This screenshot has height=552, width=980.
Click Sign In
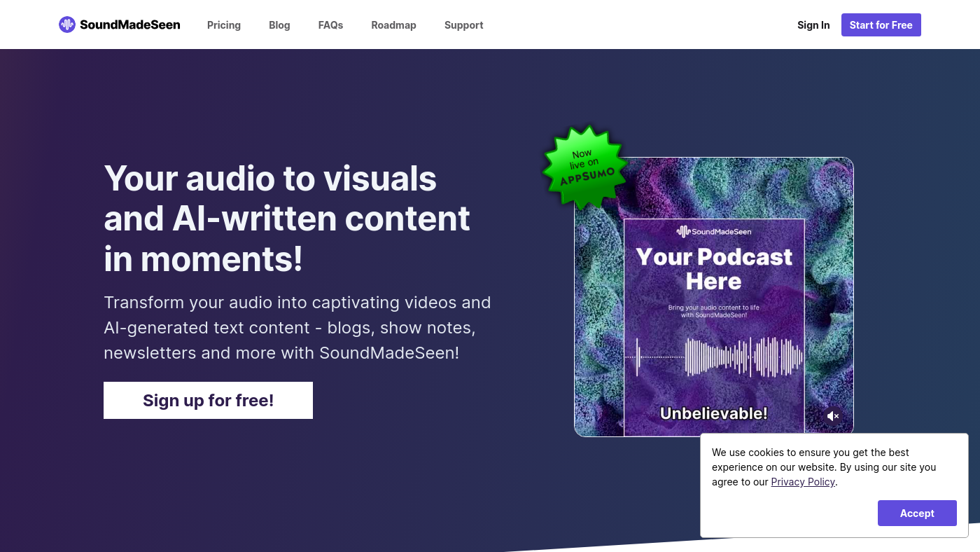[x=813, y=25]
